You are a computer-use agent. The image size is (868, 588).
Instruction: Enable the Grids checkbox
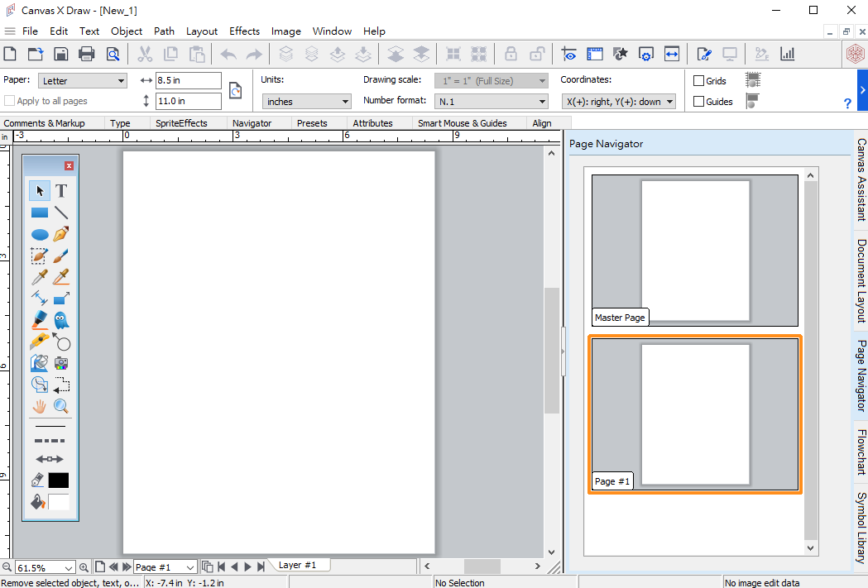point(698,81)
